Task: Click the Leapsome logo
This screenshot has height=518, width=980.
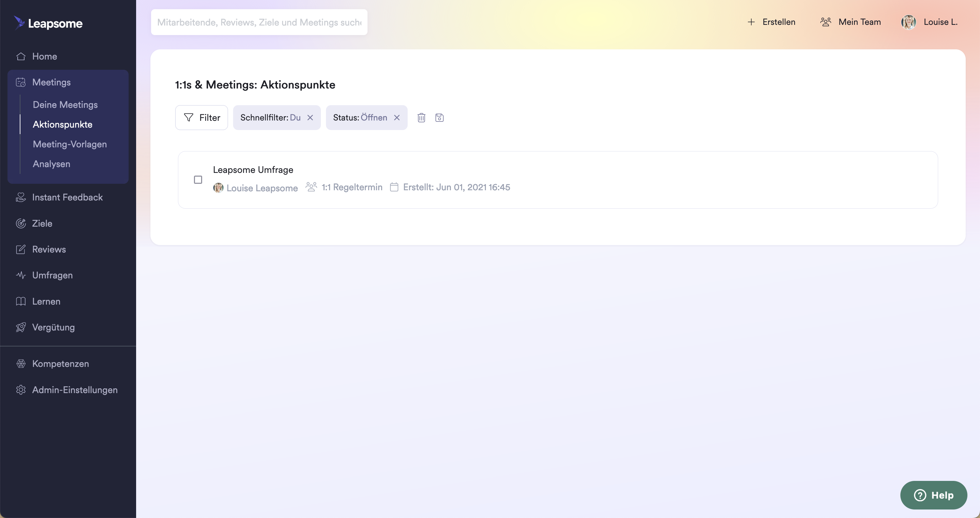Action: point(48,23)
